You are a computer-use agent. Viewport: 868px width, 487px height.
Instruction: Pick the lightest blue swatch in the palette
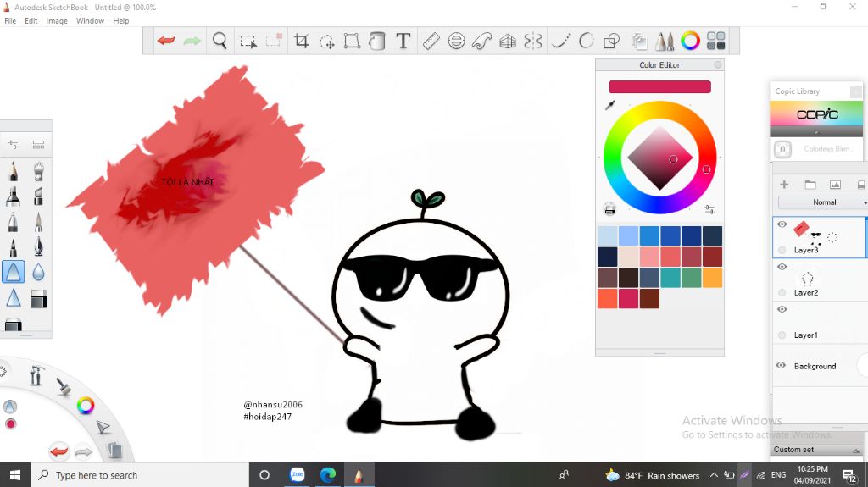[607, 235]
